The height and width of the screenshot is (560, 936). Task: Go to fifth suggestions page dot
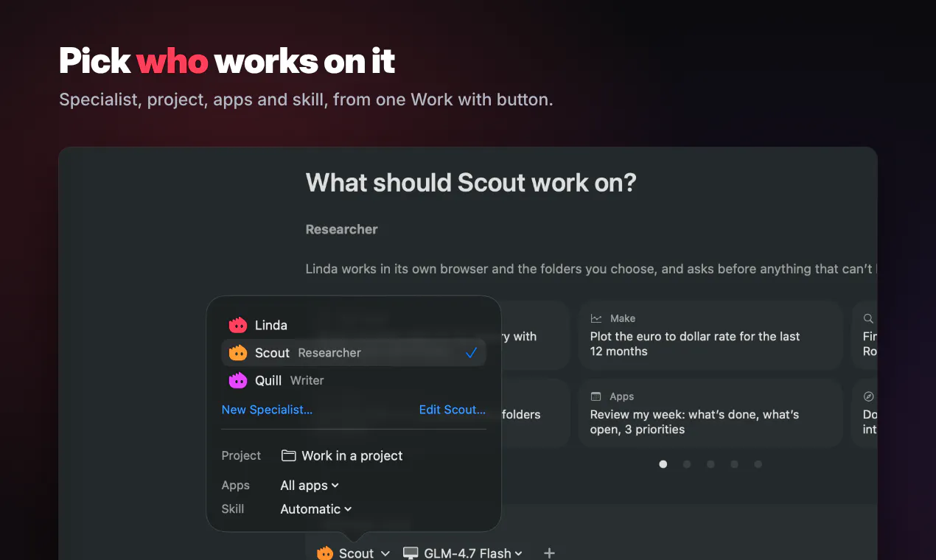pyautogui.click(x=758, y=464)
